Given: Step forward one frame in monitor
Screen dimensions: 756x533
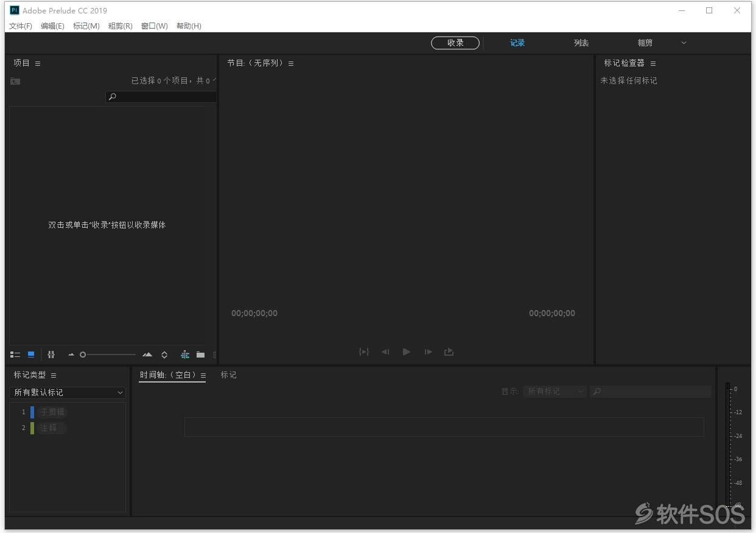Looking at the screenshot, I should click(x=429, y=351).
